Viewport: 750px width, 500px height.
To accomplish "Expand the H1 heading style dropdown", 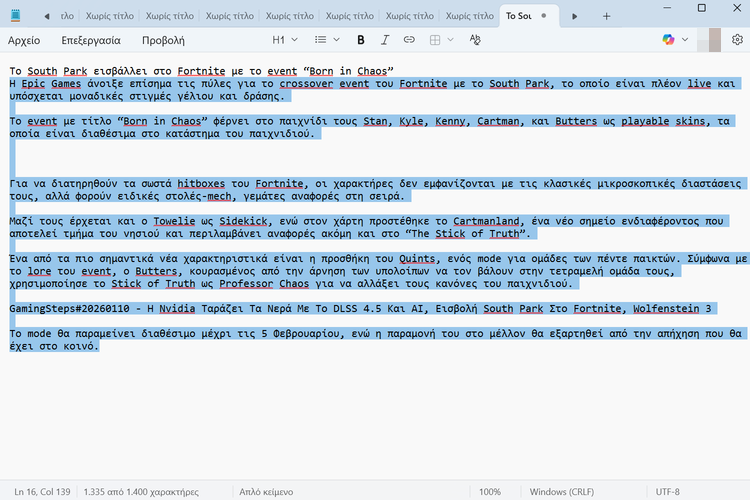I will 285,40.
